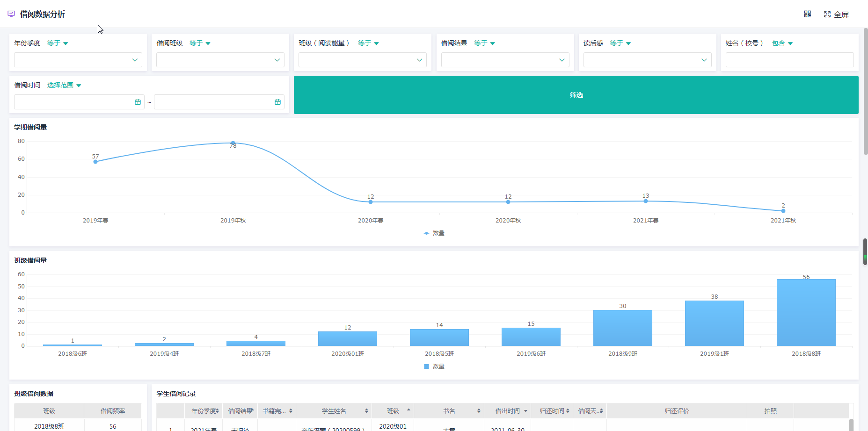This screenshot has height=431, width=868.
Task: Focus the 借阅时间 end date field
Action: click(x=219, y=102)
